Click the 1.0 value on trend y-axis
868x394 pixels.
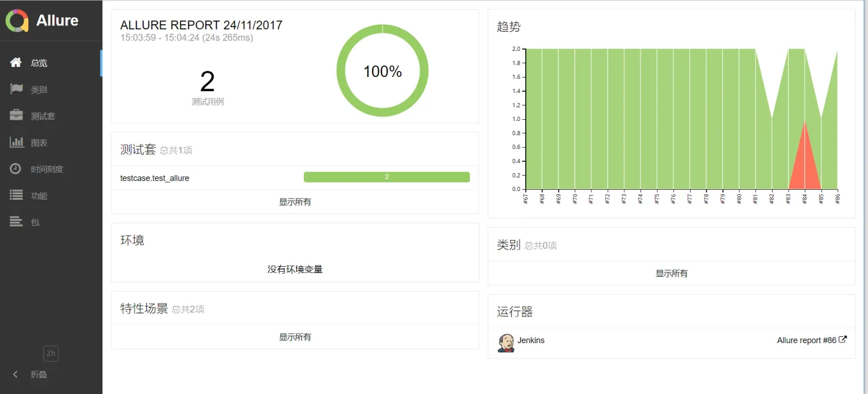(x=516, y=119)
